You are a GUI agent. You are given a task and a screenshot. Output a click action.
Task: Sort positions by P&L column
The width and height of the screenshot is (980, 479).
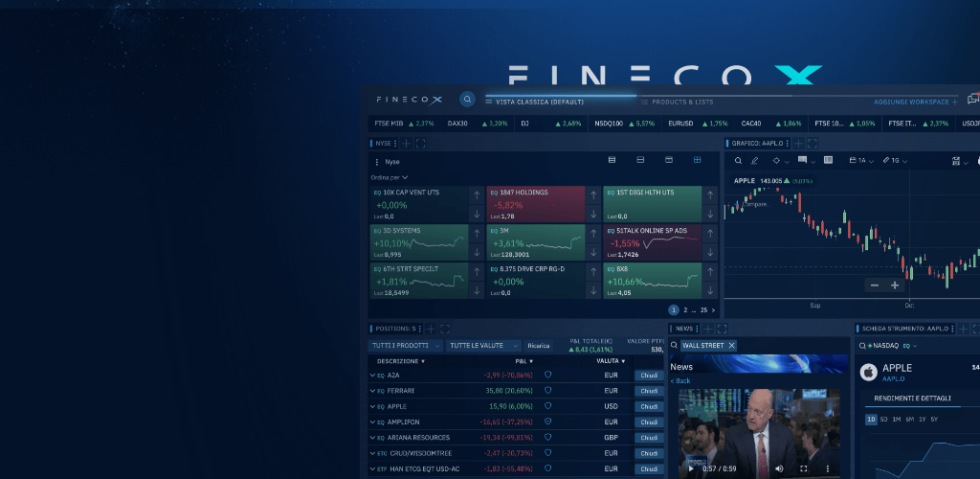tap(524, 361)
